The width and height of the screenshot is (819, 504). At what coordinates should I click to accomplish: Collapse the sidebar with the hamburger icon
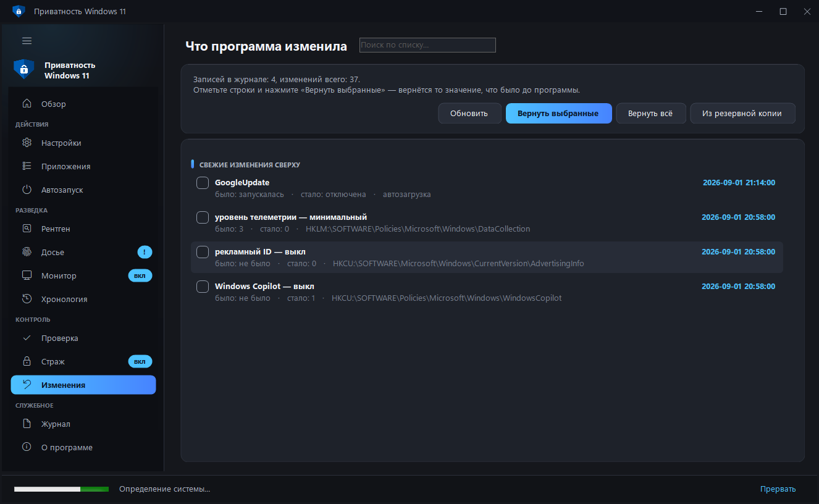[x=27, y=41]
